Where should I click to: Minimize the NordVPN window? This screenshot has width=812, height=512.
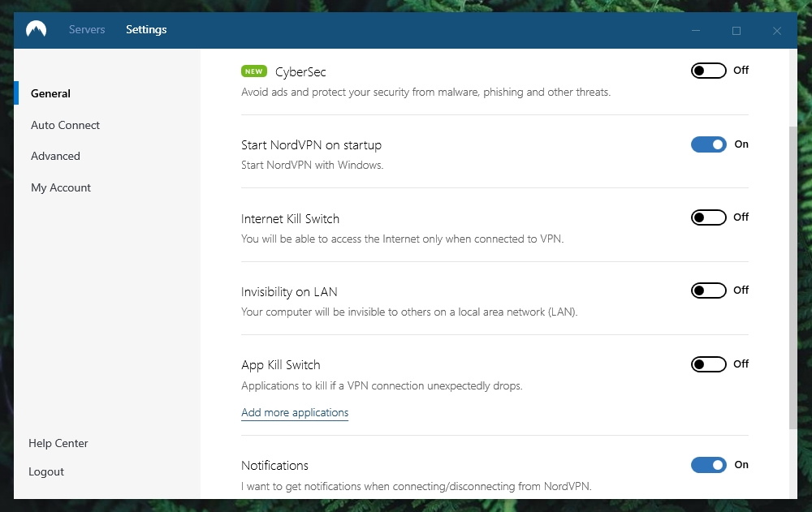point(696,31)
